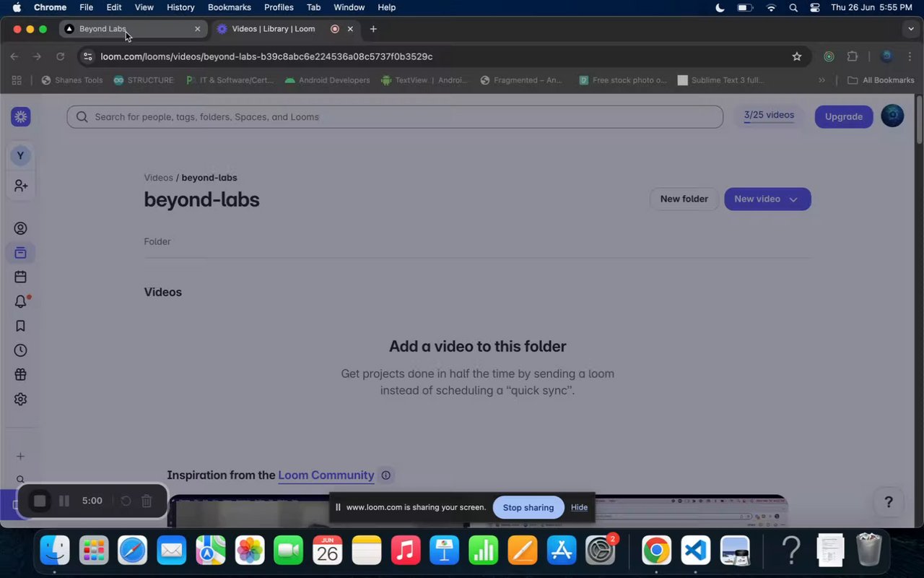This screenshot has height=578, width=924.
Task: Open the Y workspace avatar
Action: [x=20, y=155]
